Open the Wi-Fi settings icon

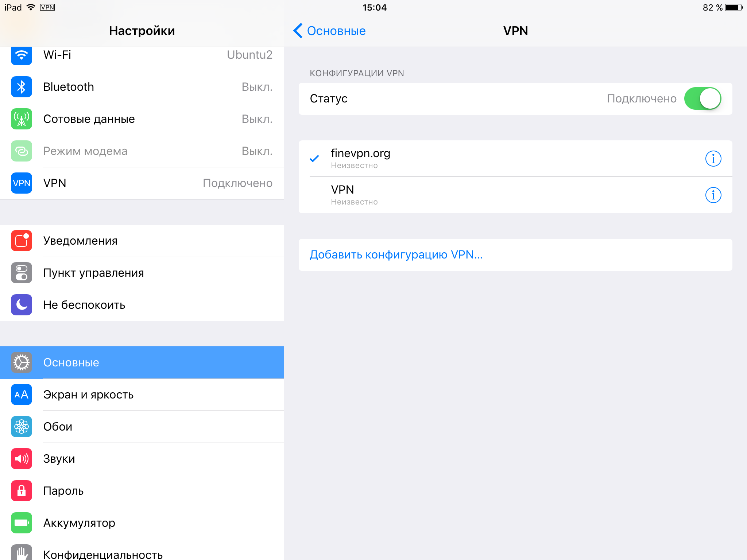(x=22, y=55)
